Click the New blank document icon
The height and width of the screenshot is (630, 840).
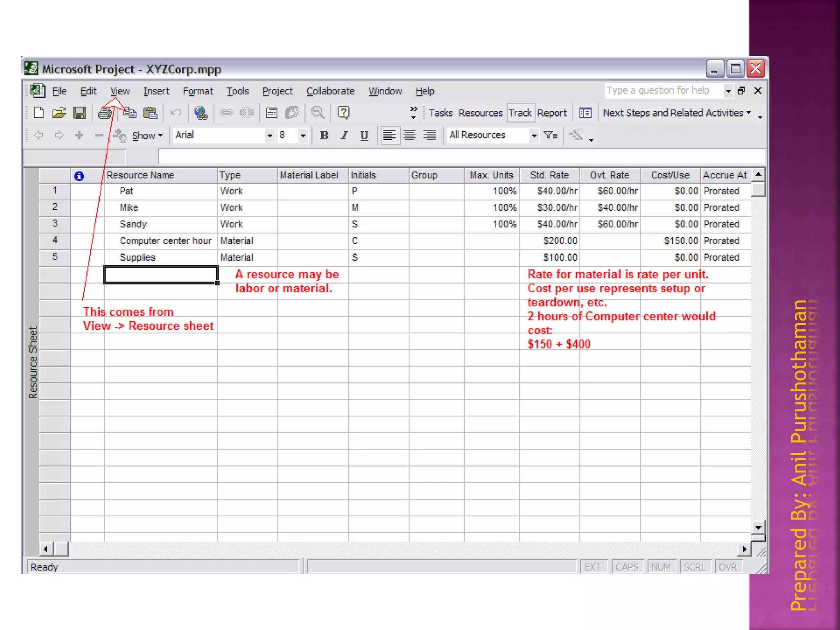[x=39, y=113]
